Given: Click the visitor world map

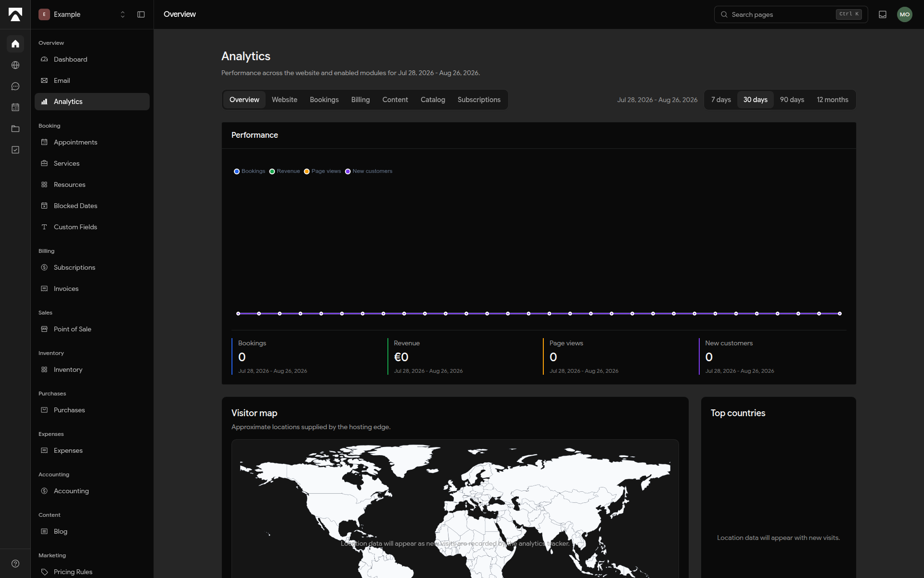Looking at the screenshot, I should [x=455, y=509].
